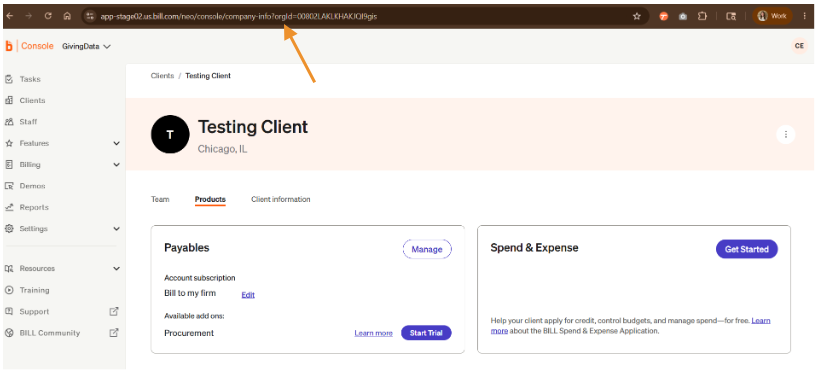
Task: Open the GivingData organization dropdown
Action: 86,46
